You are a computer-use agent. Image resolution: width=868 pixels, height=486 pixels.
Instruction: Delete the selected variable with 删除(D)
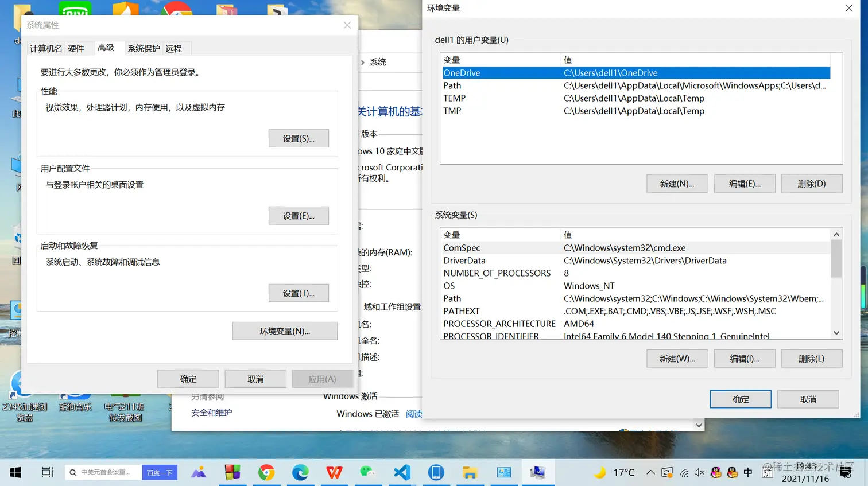(x=811, y=183)
